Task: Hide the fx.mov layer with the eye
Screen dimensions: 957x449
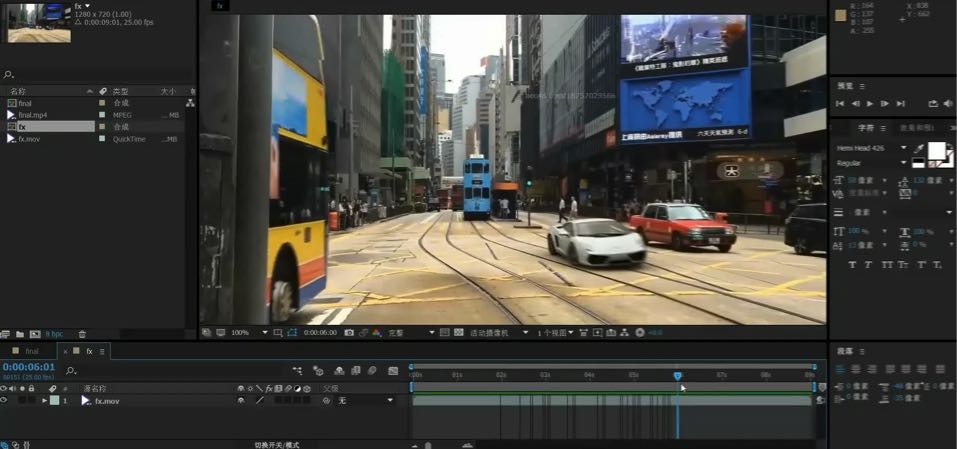Action: [x=4, y=400]
